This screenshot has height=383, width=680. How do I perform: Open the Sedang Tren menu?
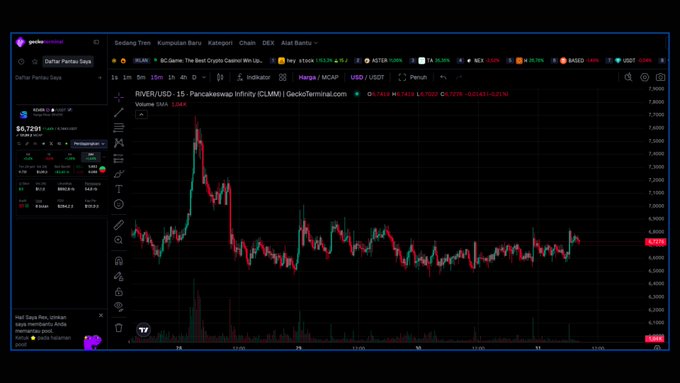(132, 43)
